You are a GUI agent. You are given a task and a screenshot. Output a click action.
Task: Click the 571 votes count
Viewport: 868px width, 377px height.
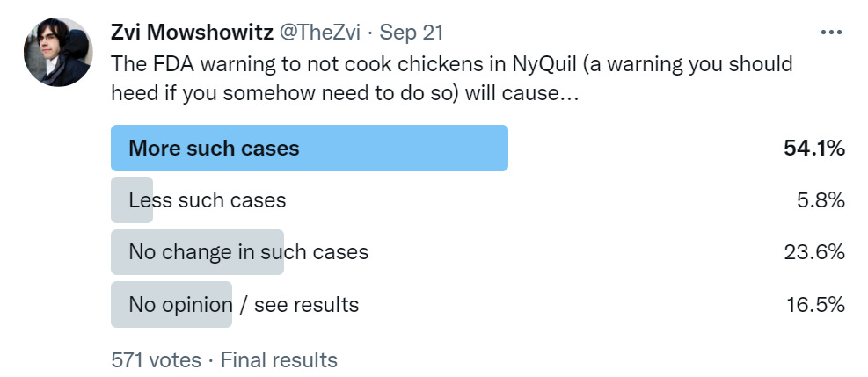click(x=157, y=360)
